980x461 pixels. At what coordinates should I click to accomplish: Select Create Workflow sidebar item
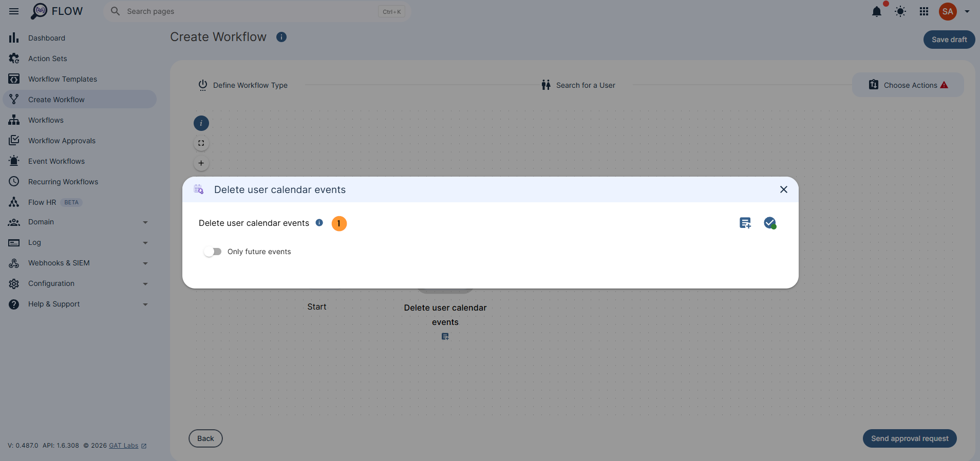(x=80, y=100)
